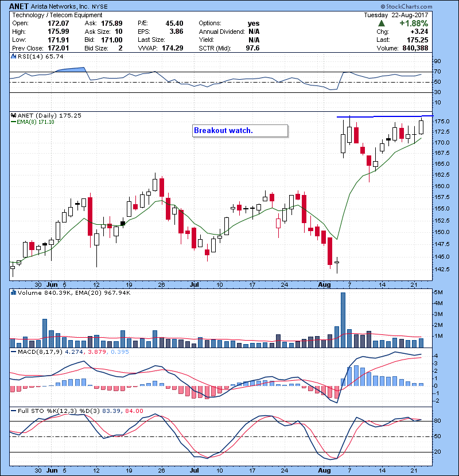
Task: Click the High value 175.99
Action: (x=59, y=32)
